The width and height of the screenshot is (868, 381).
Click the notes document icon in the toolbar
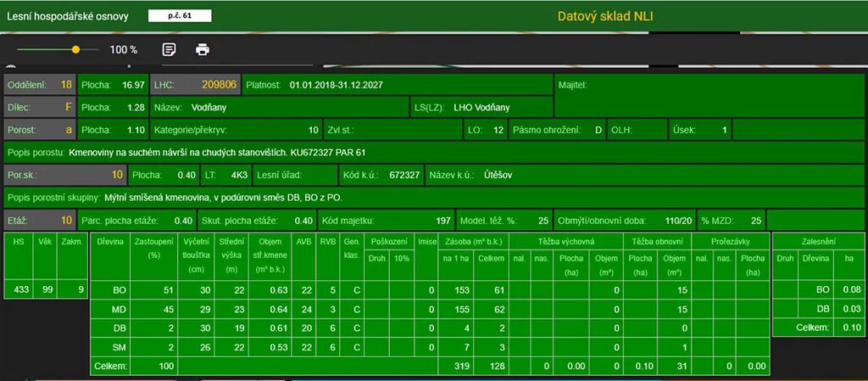tap(170, 50)
